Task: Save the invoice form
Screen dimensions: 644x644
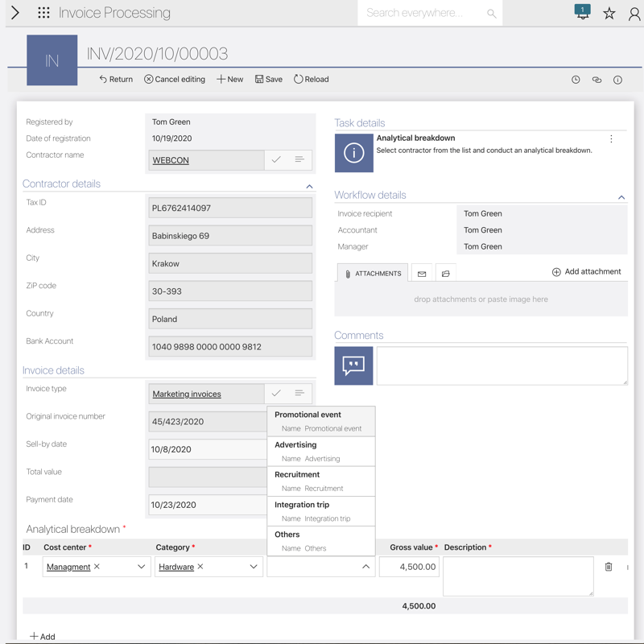Action: (x=269, y=80)
